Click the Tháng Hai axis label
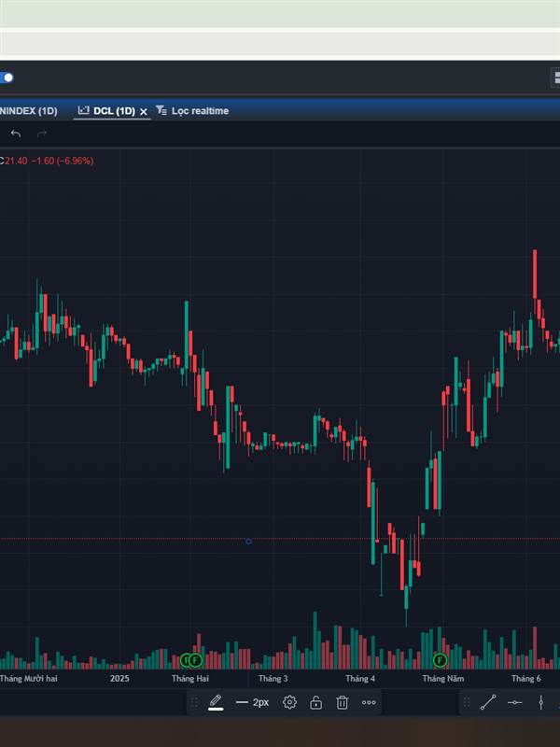This screenshot has height=747, width=560. [190, 679]
